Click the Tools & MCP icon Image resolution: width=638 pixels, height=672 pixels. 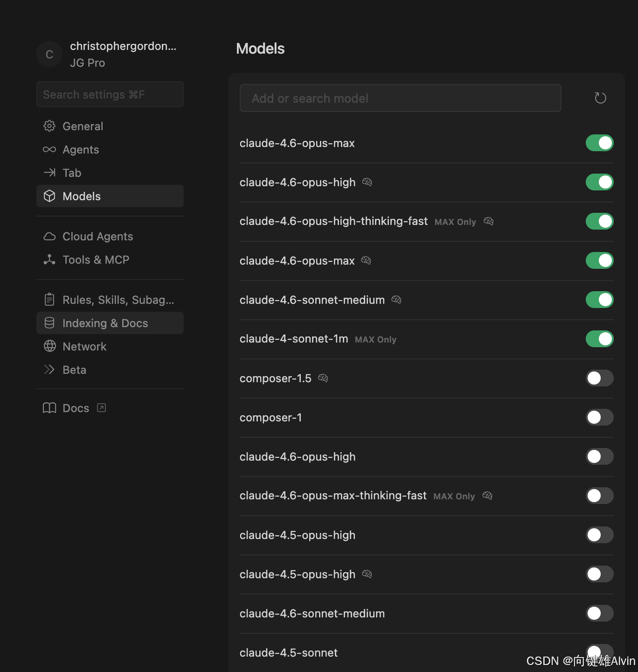point(49,259)
